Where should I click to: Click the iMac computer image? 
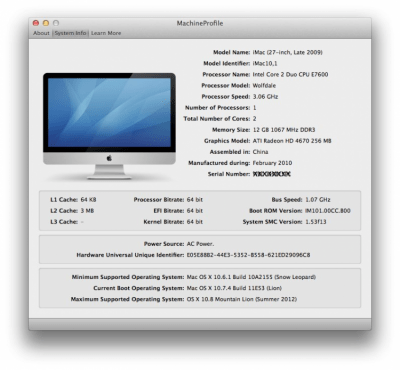click(109, 126)
